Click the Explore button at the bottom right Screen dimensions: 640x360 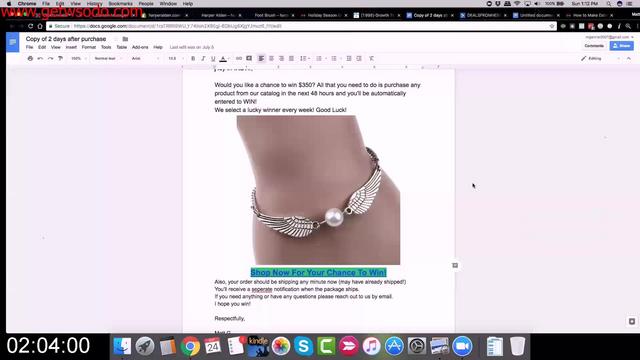pos(631,321)
